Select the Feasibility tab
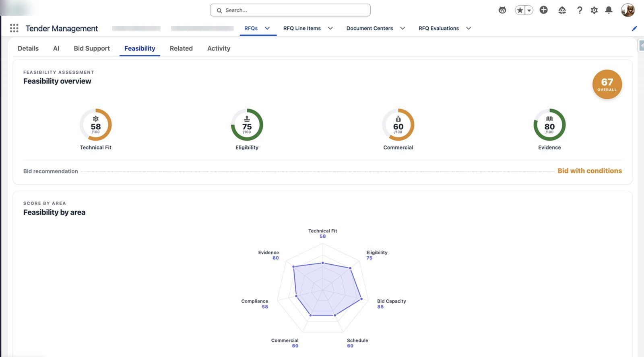The image size is (644, 357). coord(140,48)
